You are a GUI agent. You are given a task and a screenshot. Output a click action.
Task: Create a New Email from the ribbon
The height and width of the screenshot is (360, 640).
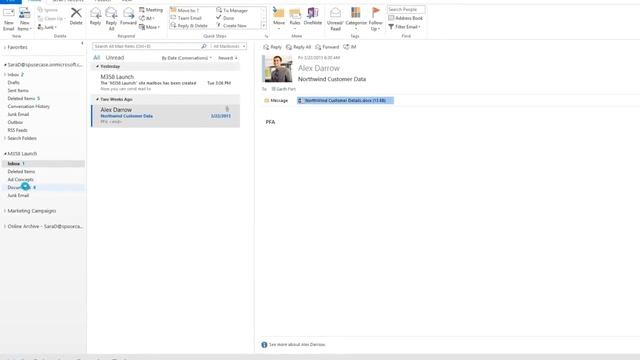coord(9,19)
